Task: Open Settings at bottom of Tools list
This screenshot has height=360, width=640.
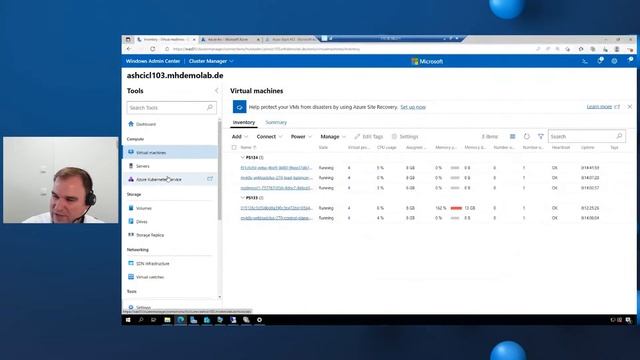Action: click(x=143, y=307)
